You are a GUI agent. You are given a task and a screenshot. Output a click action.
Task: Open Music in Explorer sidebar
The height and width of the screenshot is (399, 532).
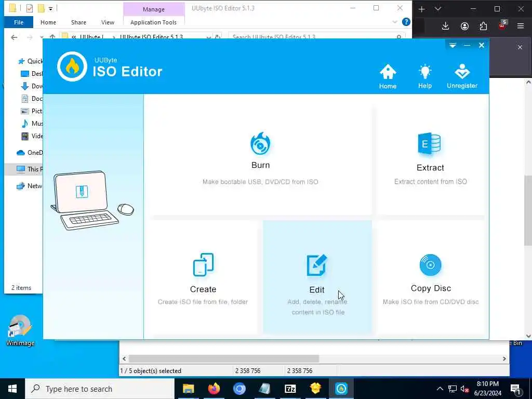coord(32,124)
